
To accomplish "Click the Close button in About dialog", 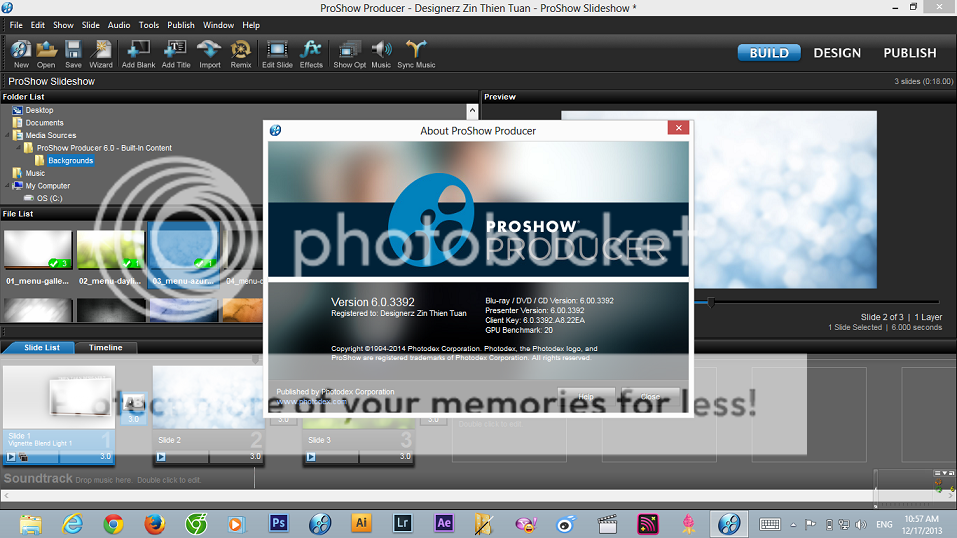I will (650, 397).
